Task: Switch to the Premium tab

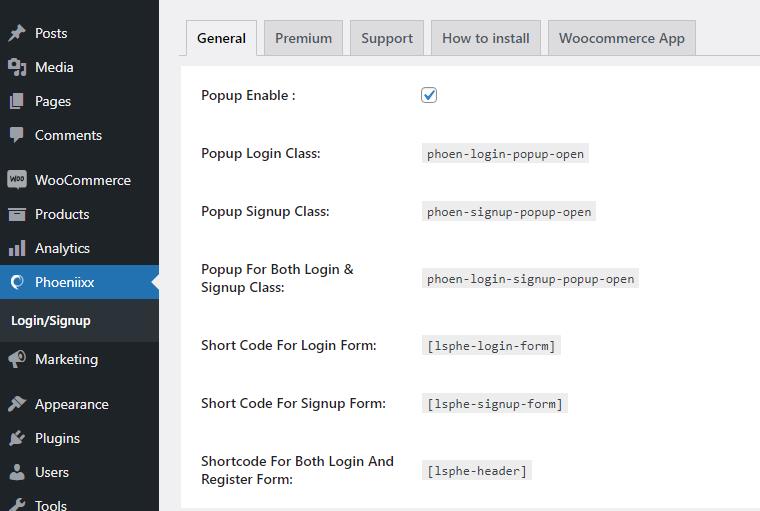Action: click(x=303, y=38)
